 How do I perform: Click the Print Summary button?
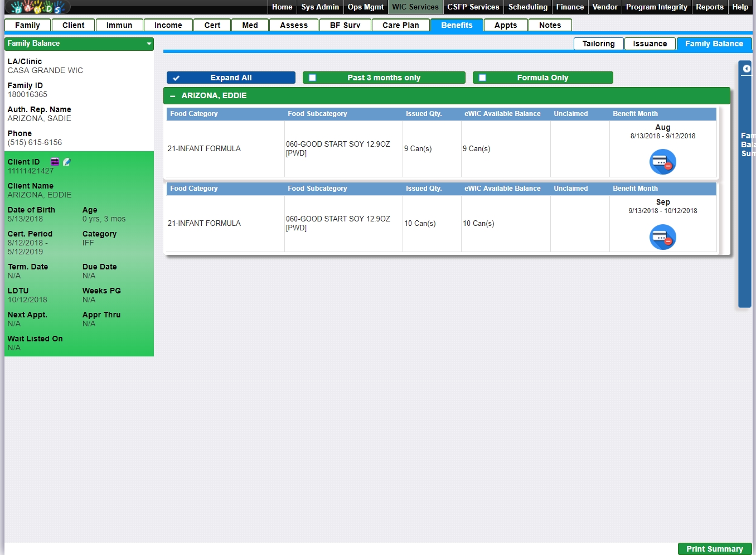pos(714,549)
